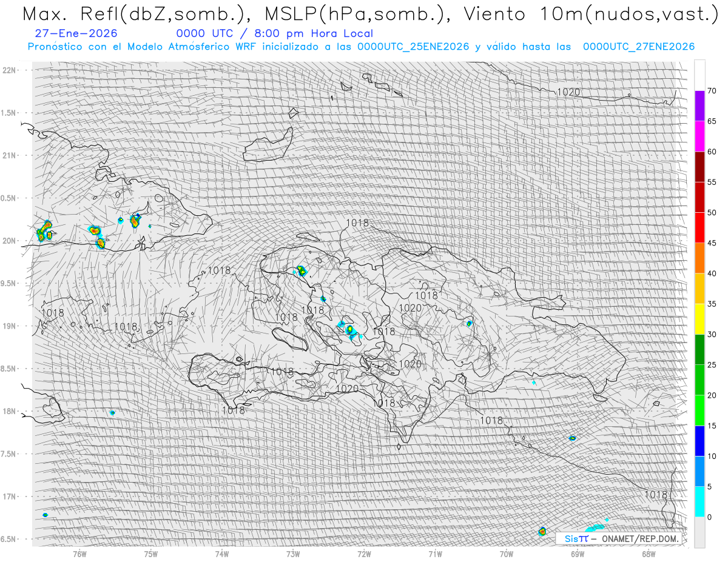Click the 1020 isobar label nearest the 22N line
728x562 pixels.
coord(568,92)
